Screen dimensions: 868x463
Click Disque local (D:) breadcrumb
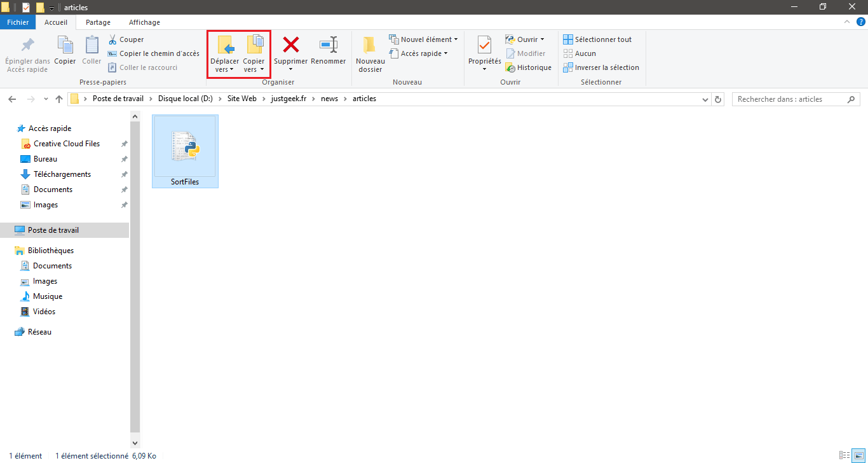(185, 99)
